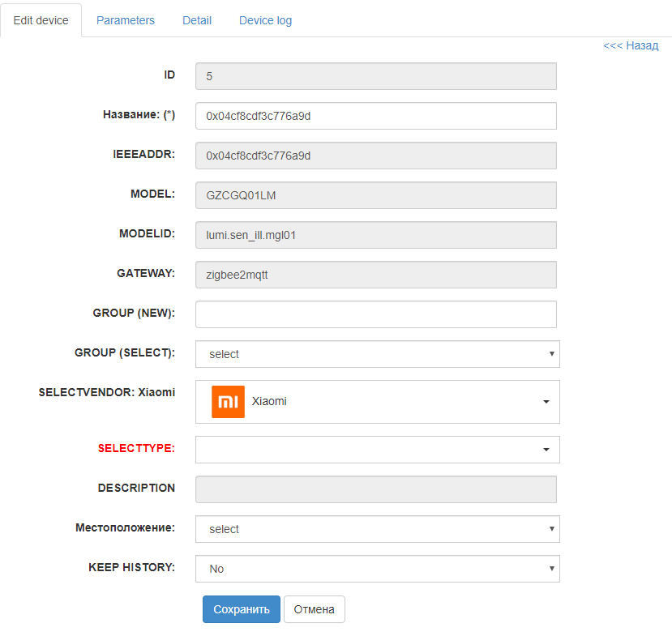Click the MODELID field lumi.sen_ill.mgl01
This screenshot has height=636, width=672.
coord(375,235)
